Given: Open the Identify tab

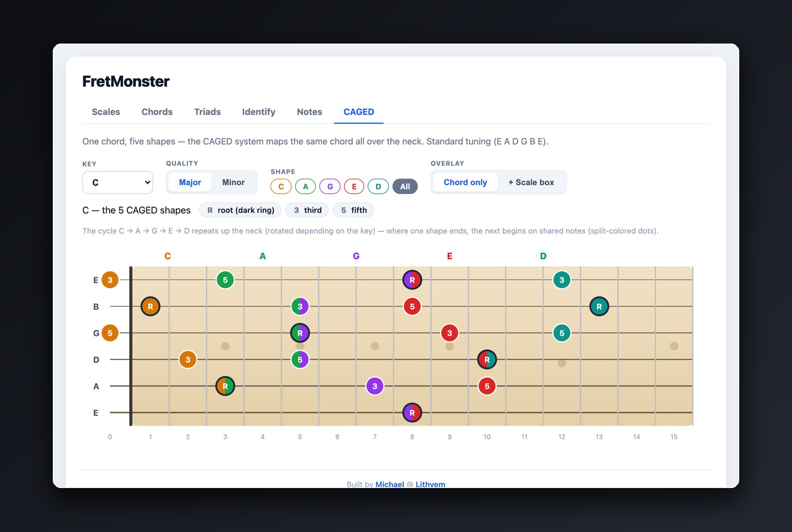Looking at the screenshot, I should pyautogui.click(x=259, y=112).
